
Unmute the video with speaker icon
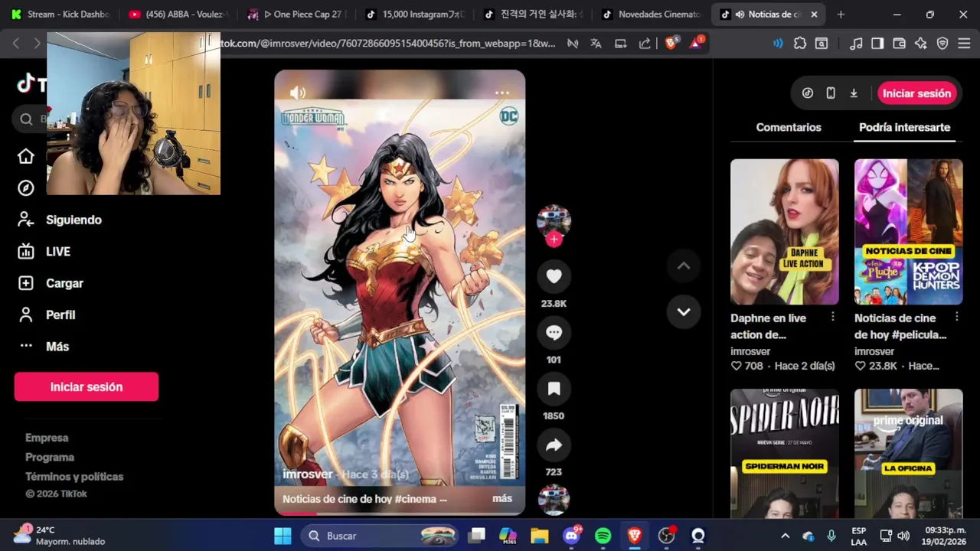click(x=298, y=93)
